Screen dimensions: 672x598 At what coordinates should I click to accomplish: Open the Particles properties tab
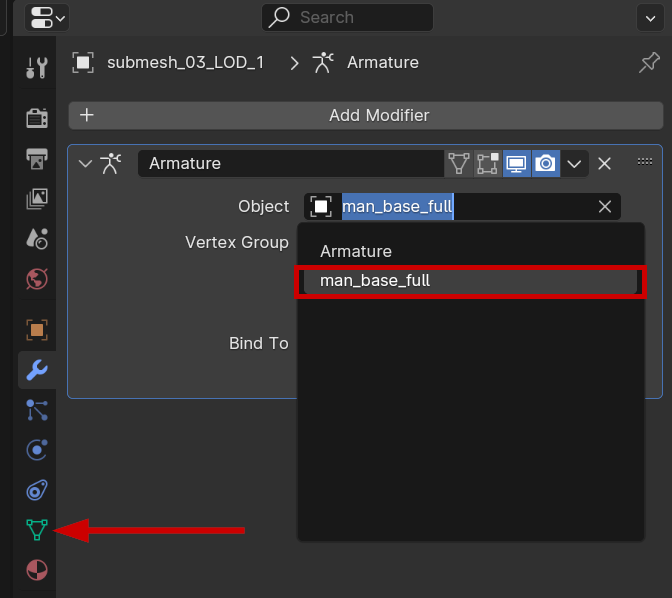click(x=37, y=409)
